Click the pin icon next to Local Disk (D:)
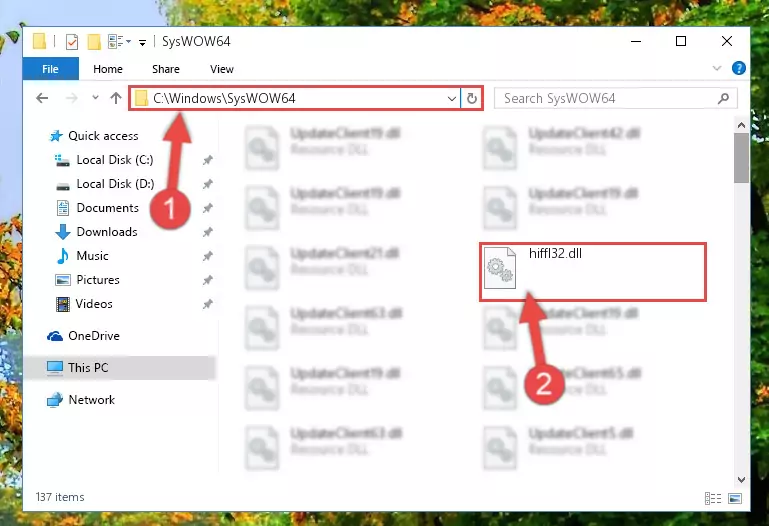This screenshot has width=769, height=526. (208, 184)
